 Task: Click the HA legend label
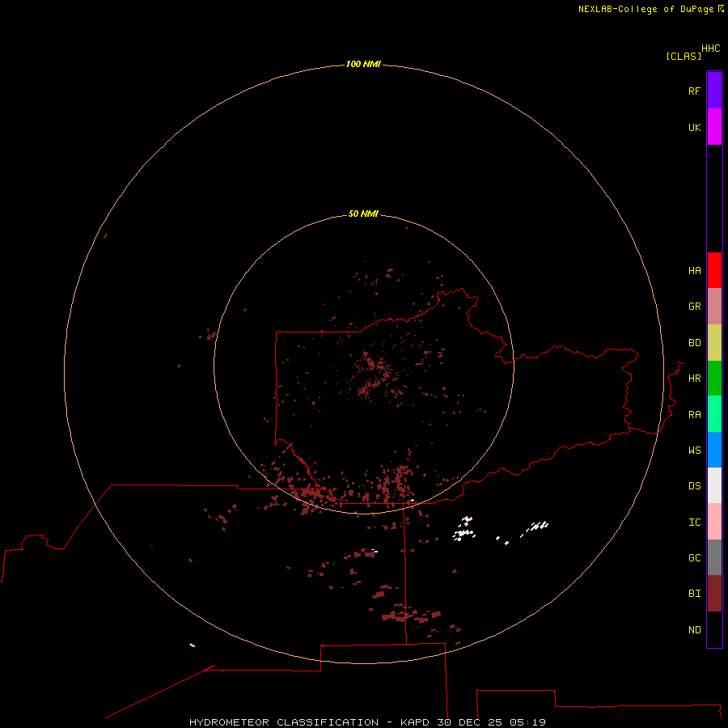tap(694, 271)
